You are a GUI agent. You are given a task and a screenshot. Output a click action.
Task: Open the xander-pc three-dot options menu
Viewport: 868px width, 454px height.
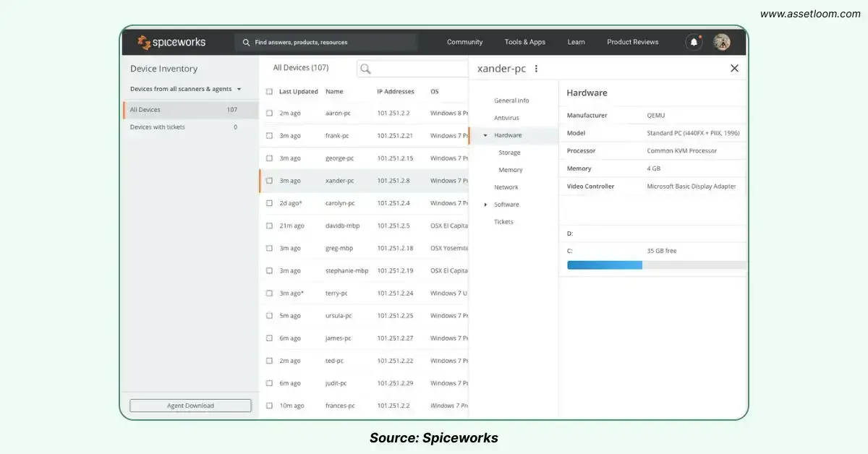[x=536, y=69]
